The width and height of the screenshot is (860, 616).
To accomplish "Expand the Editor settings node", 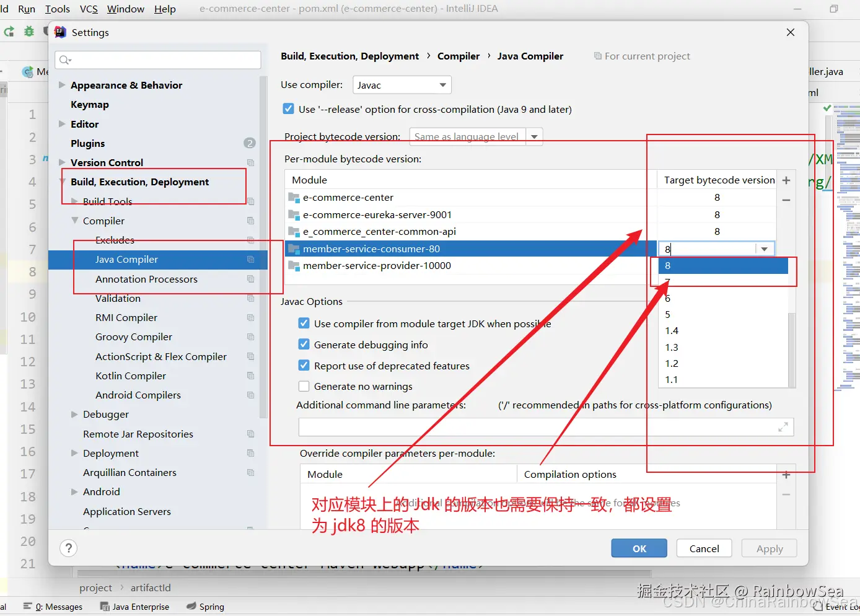I will click(62, 124).
